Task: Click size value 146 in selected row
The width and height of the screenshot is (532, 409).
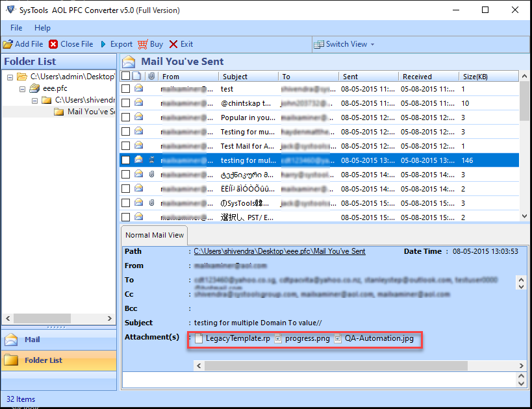Action: click(x=467, y=160)
